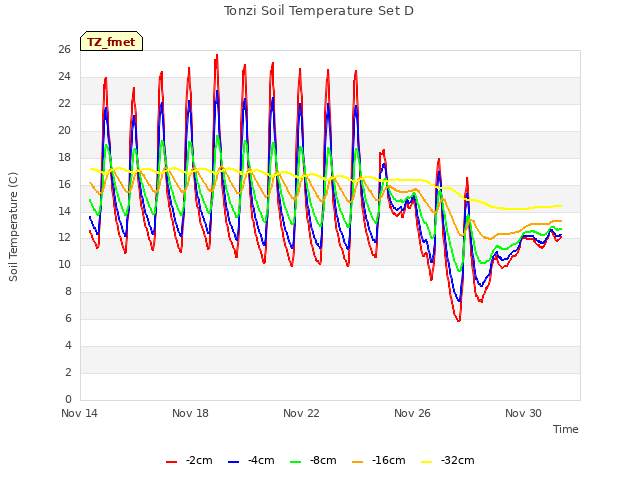The width and height of the screenshot is (640, 480).
Task: Click the red -2cm legend swatch
Action: (x=171, y=462)
